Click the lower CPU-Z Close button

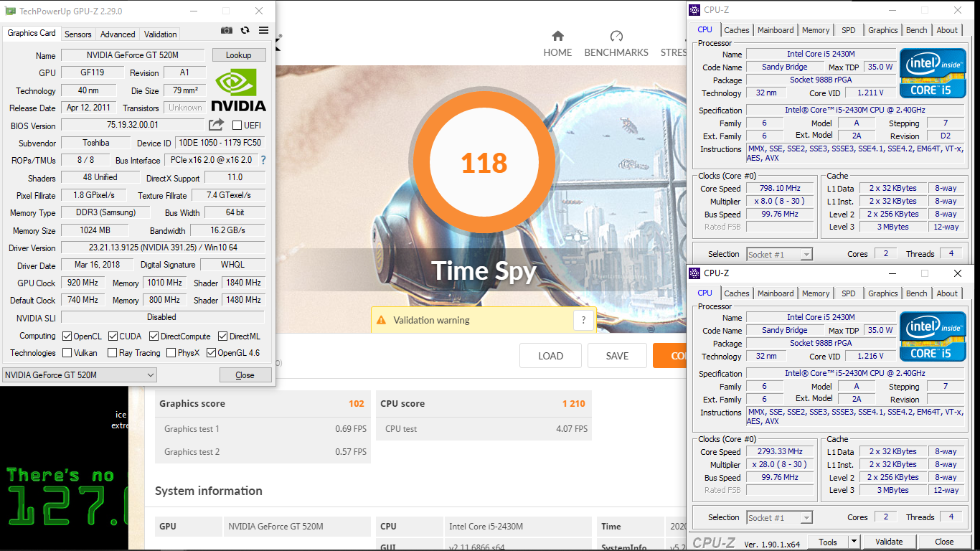tap(944, 542)
